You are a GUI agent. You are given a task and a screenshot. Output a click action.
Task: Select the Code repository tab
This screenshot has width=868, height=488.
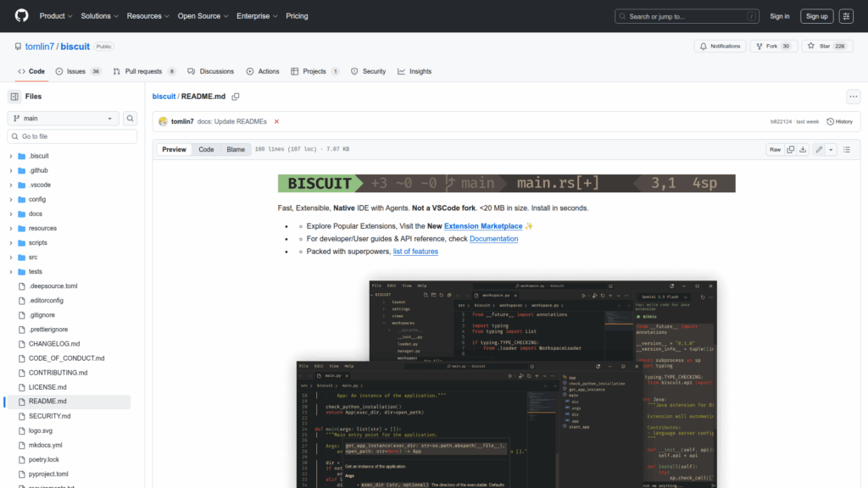pos(31,71)
